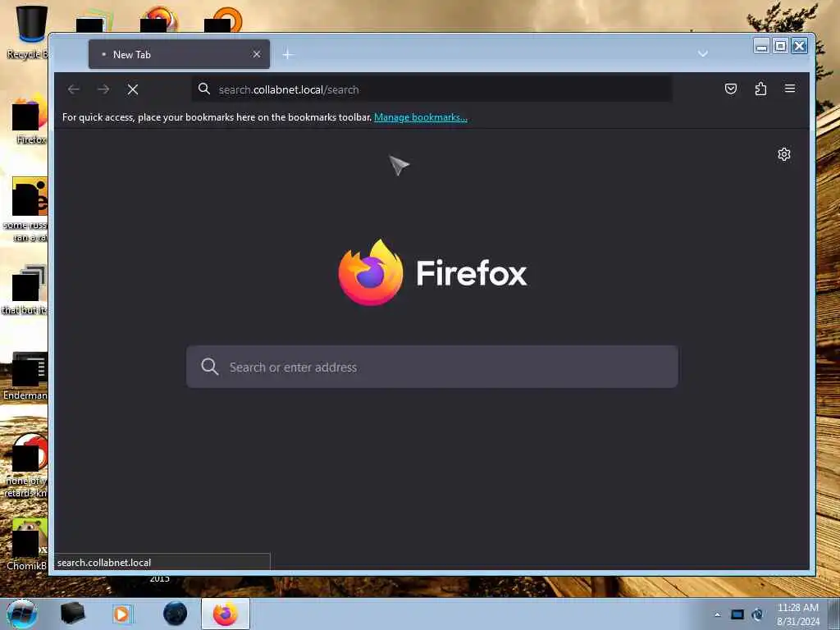The height and width of the screenshot is (630, 840).
Task: Minimize the Firefox window
Action: point(761,46)
